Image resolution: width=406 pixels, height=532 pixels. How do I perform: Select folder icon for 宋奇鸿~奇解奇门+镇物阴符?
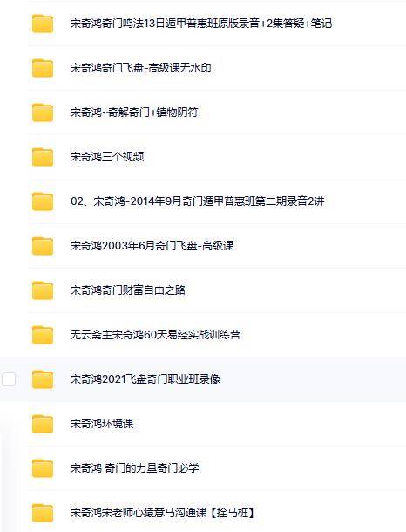coord(43,113)
